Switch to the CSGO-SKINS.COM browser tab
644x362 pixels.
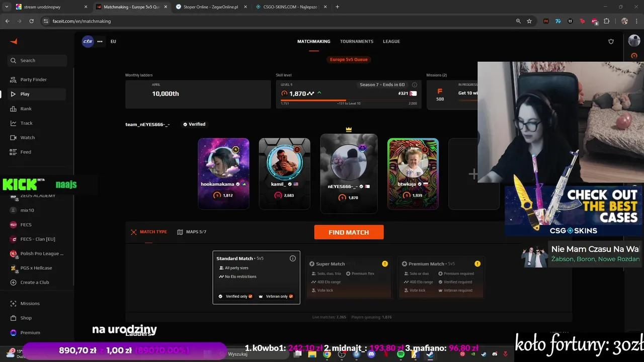(291, 7)
